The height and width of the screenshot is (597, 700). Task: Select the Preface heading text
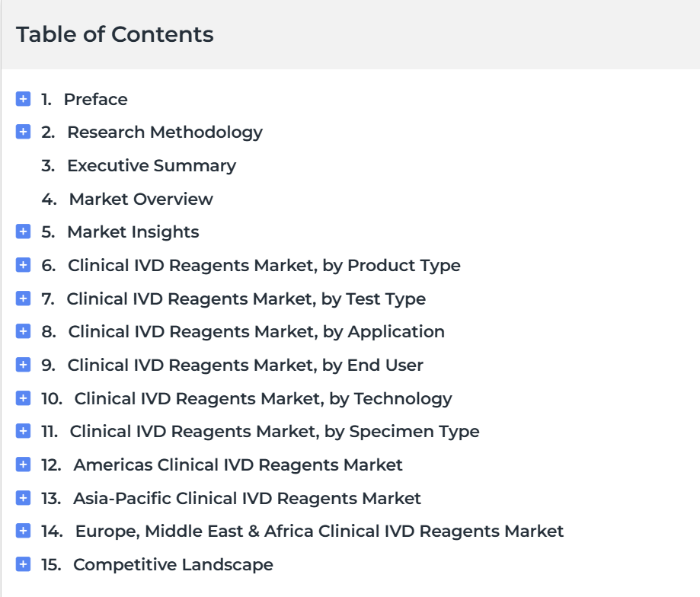pos(95,99)
